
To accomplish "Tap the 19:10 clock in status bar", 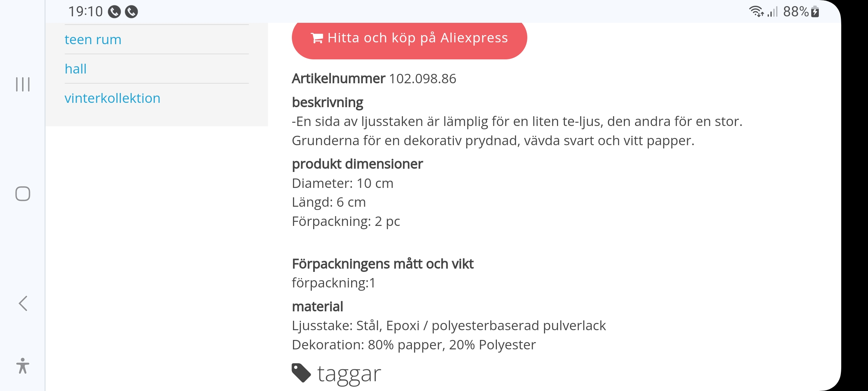I will 86,12.
